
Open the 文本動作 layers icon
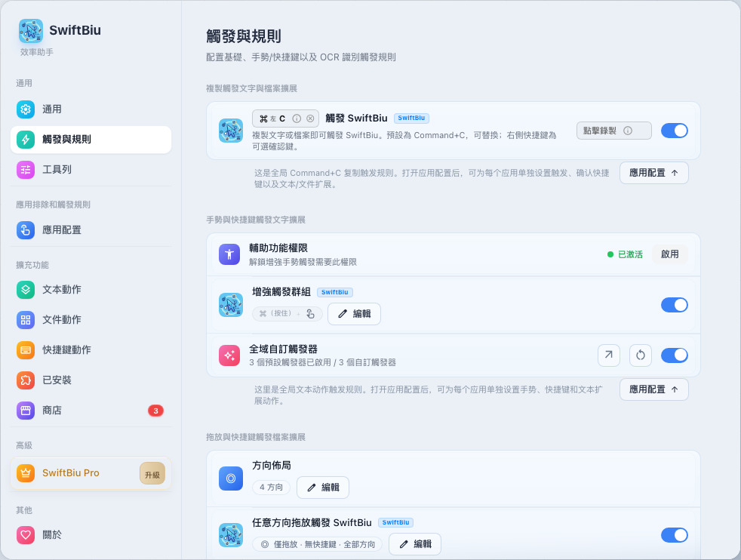(26, 290)
